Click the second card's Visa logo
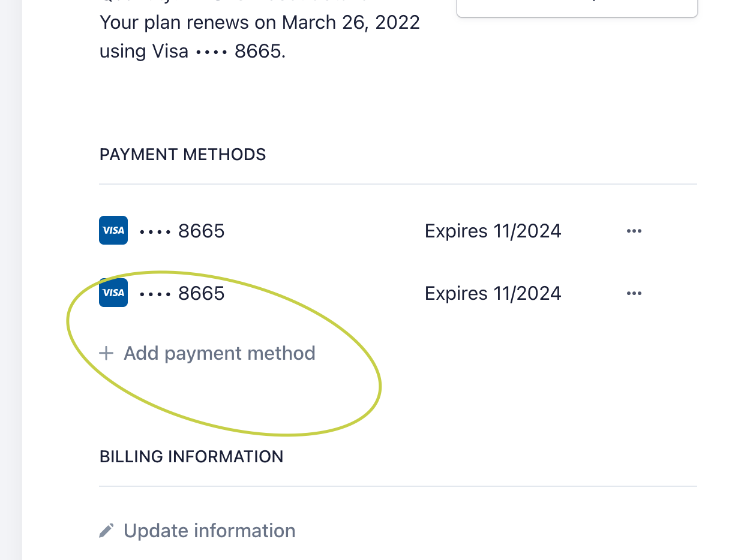The width and height of the screenshot is (744, 560). click(113, 293)
